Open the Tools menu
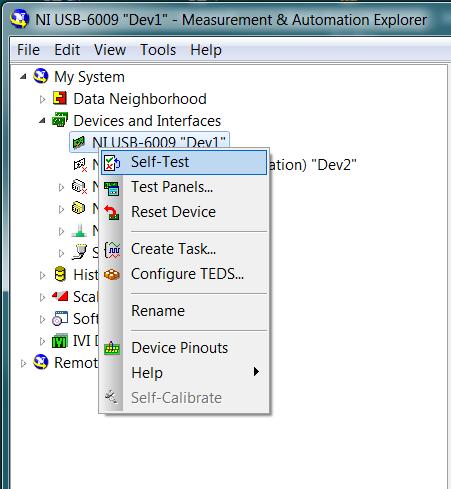Image resolution: width=451 pixels, height=489 pixels. click(158, 50)
